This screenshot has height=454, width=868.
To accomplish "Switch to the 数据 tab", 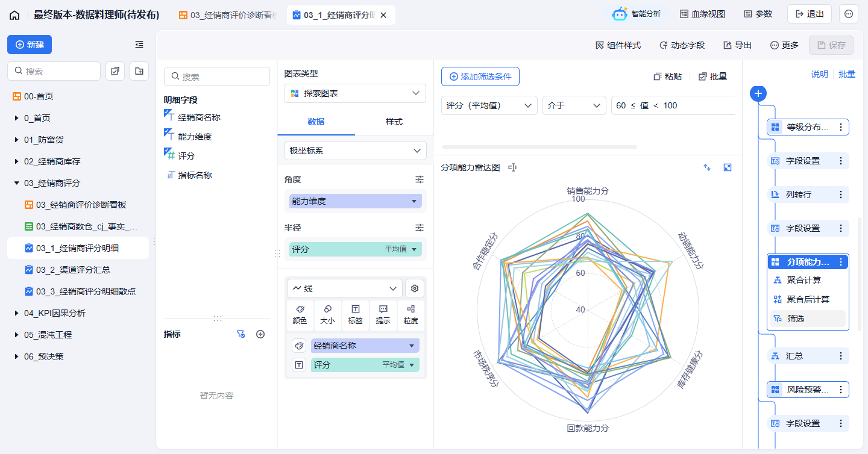I will (x=316, y=122).
